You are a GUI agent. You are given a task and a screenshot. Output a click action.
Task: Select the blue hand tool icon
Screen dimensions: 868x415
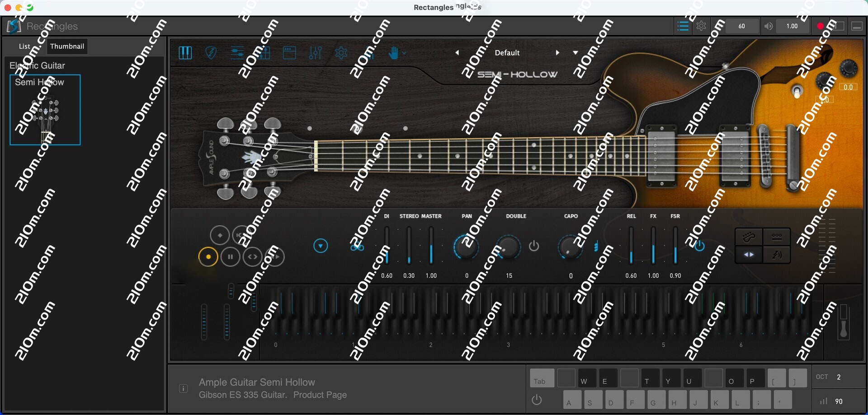tap(394, 53)
